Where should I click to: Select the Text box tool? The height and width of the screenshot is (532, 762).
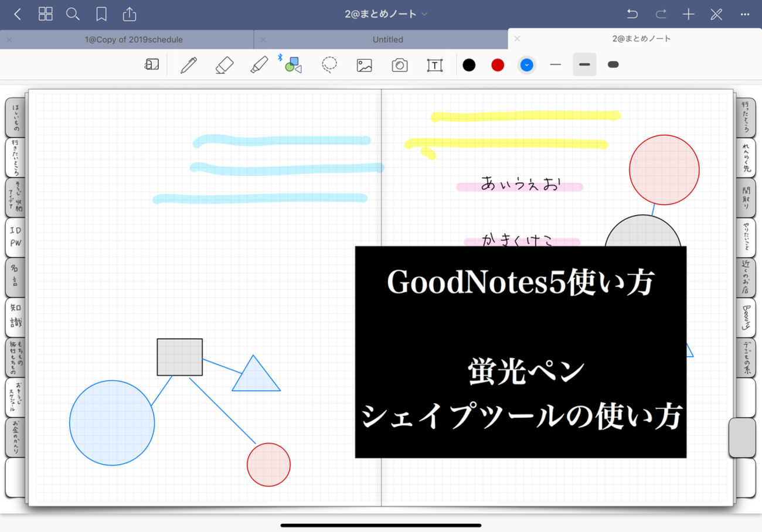pos(434,64)
